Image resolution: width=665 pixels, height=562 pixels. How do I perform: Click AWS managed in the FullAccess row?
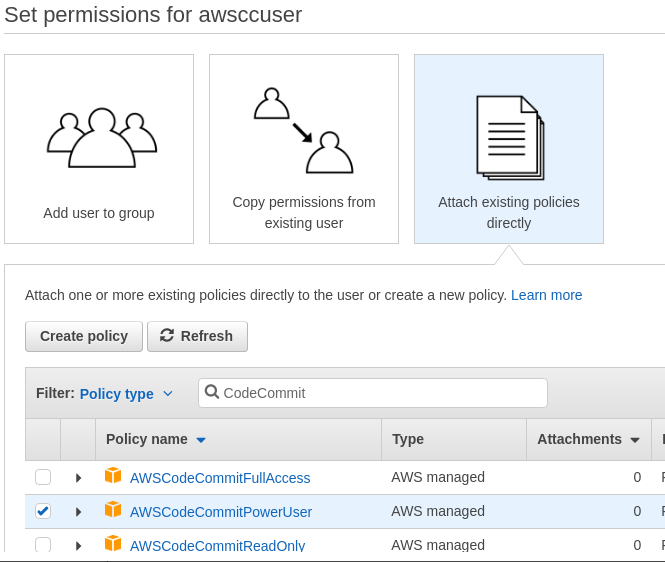click(438, 477)
